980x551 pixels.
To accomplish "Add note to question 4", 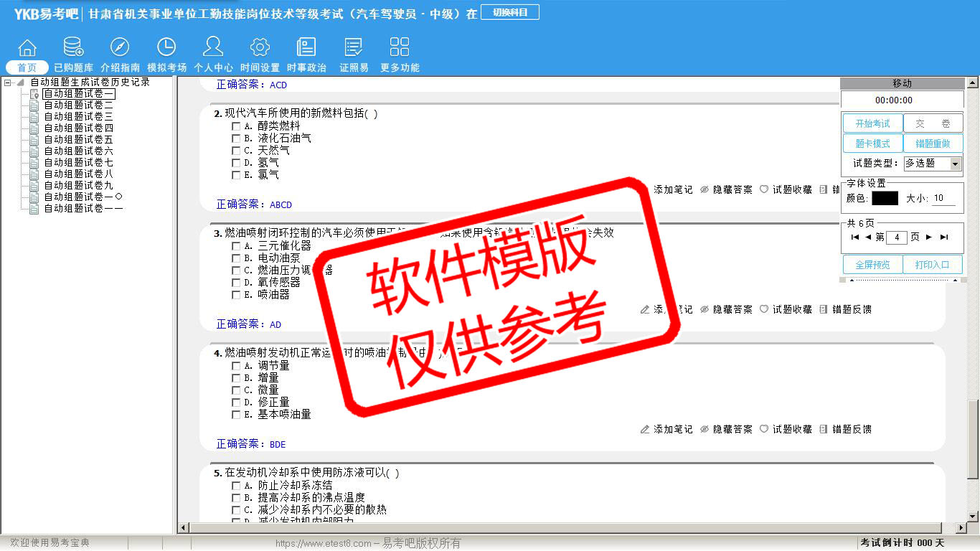I will (x=666, y=430).
